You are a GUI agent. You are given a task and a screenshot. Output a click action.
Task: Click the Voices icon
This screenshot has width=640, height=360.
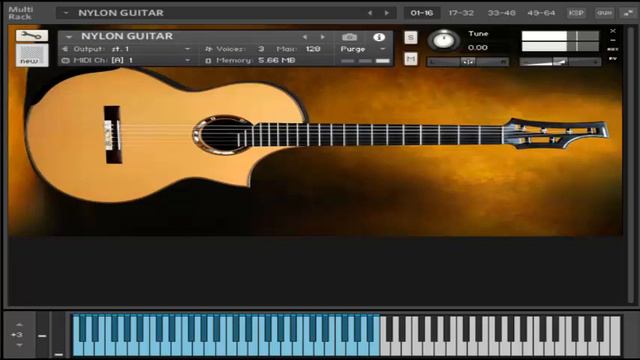pos(209,49)
